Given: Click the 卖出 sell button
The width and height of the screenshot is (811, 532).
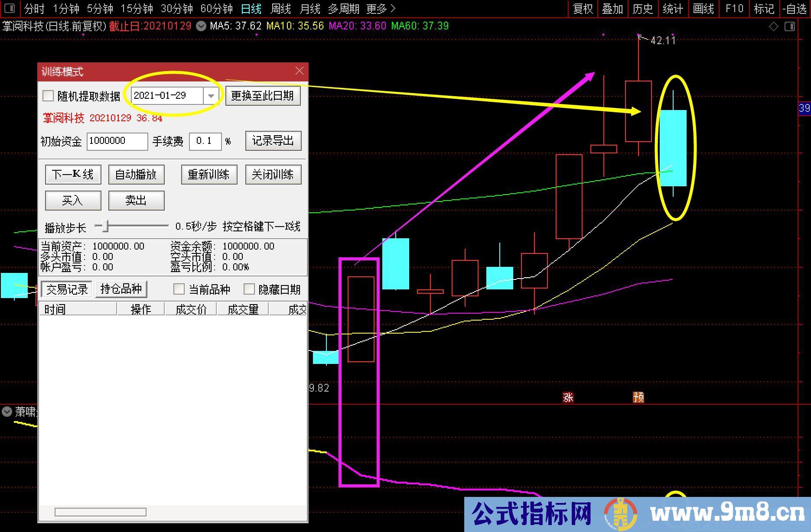Looking at the screenshot, I should coord(136,200).
